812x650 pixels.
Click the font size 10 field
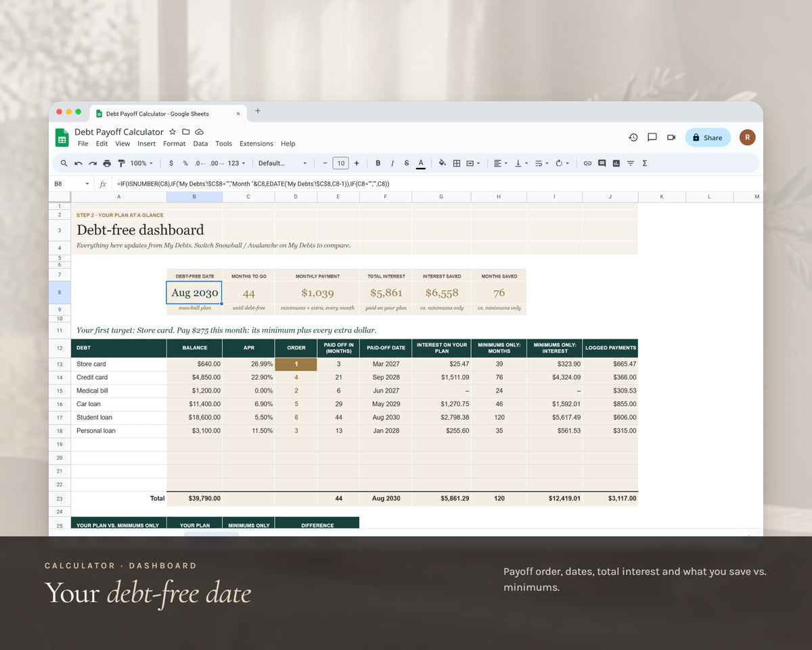tap(340, 163)
